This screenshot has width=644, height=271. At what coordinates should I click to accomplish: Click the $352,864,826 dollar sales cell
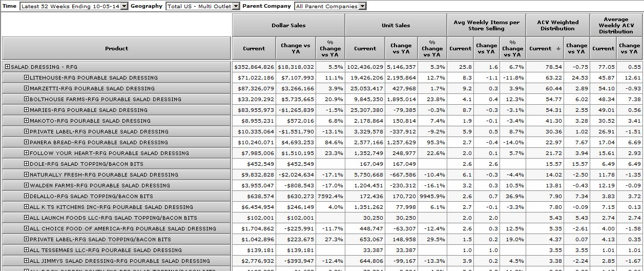[254, 67]
